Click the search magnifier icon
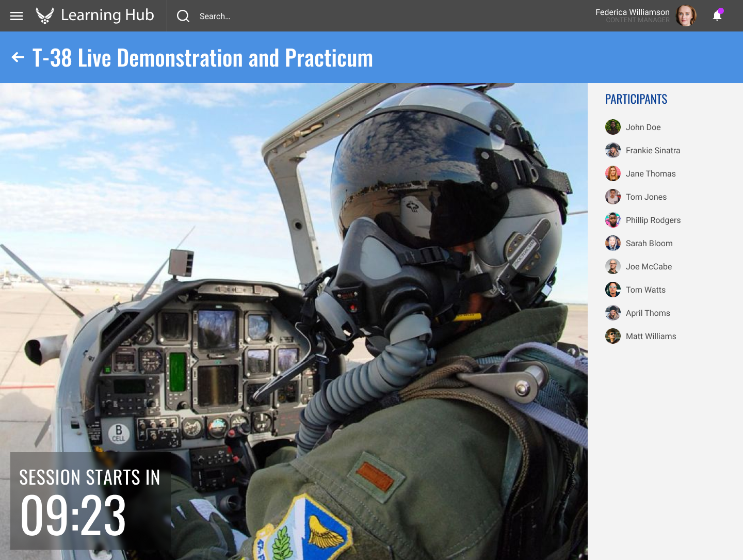Image resolution: width=743 pixels, height=560 pixels. [x=183, y=16]
